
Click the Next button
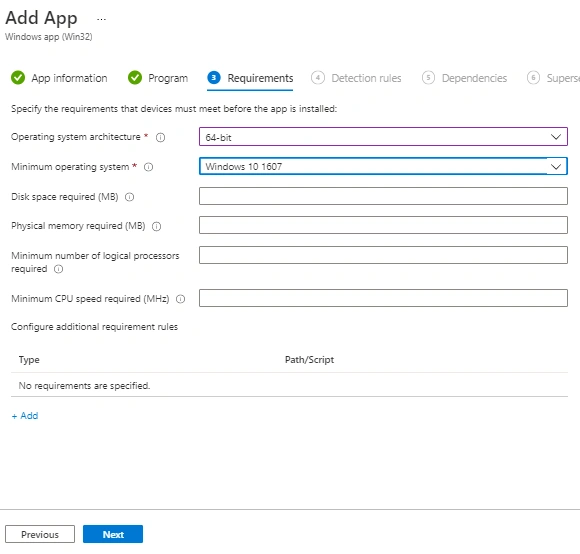tap(113, 534)
